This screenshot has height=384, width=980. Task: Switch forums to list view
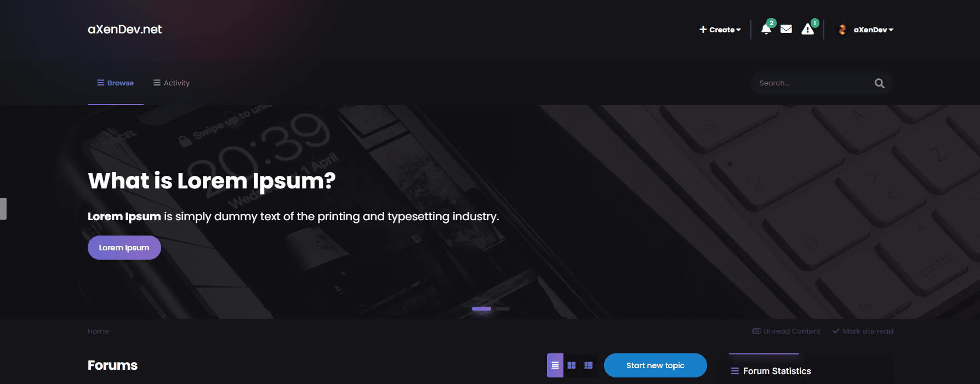pyautogui.click(x=555, y=365)
